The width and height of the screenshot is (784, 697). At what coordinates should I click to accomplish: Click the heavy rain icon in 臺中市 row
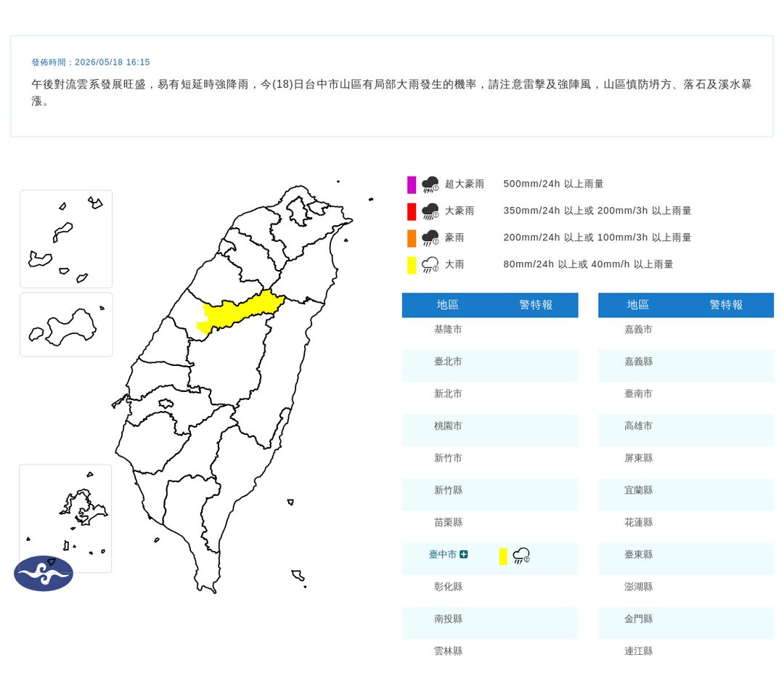pos(521,555)
